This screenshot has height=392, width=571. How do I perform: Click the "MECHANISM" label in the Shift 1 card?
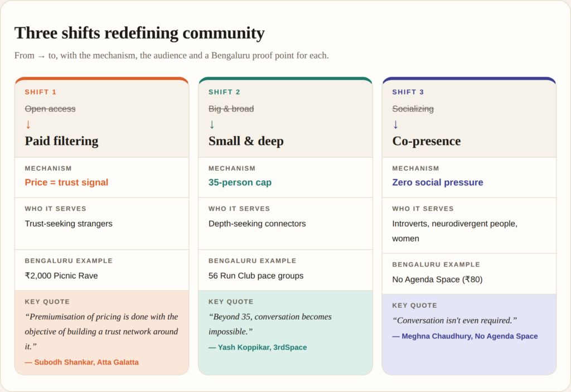coord(49,168)
